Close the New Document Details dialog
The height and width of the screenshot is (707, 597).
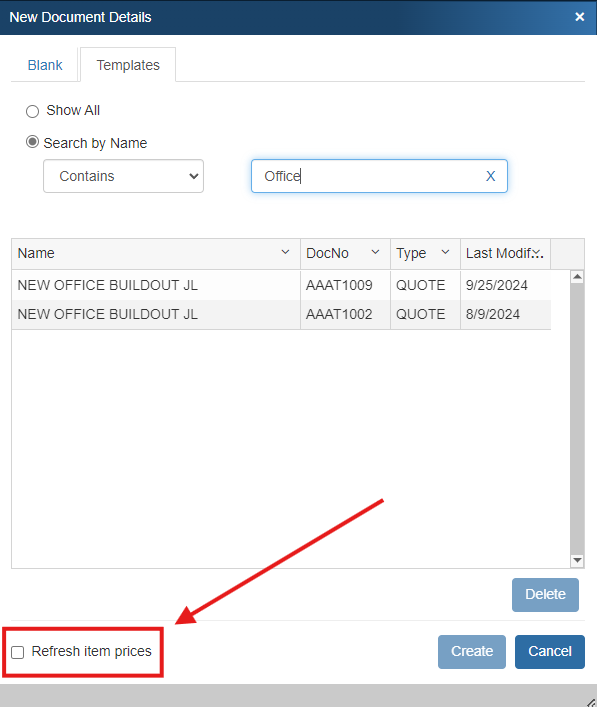point(579,17)
